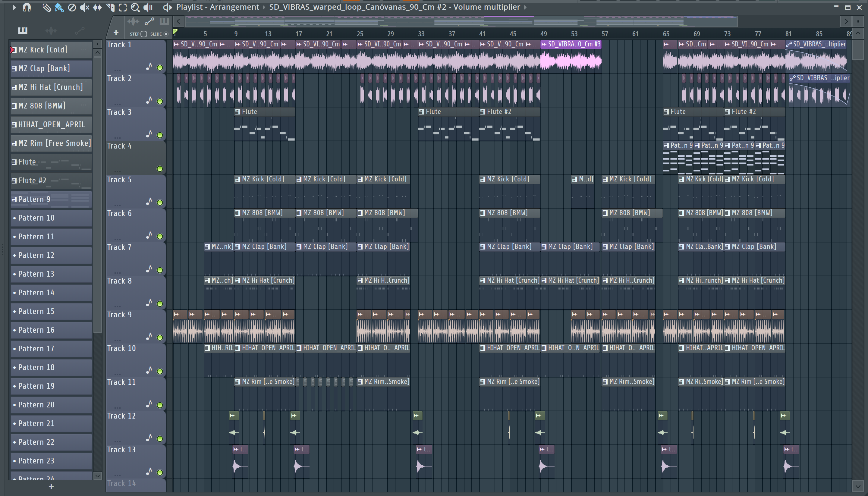868x496 pixels.
Task: Click the note icon on Track 9
Action: pos(149,336)
